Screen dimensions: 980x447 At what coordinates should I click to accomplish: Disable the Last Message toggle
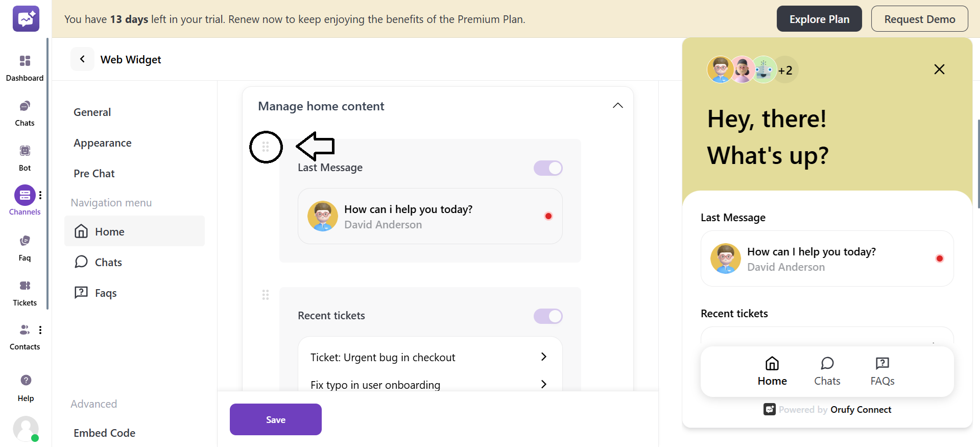tap(547, 168)
